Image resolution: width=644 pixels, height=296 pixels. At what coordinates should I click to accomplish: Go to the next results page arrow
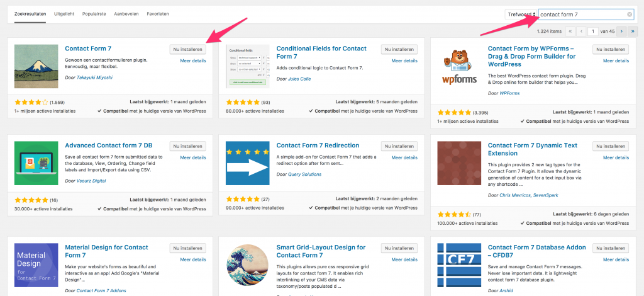click(621, 30)
